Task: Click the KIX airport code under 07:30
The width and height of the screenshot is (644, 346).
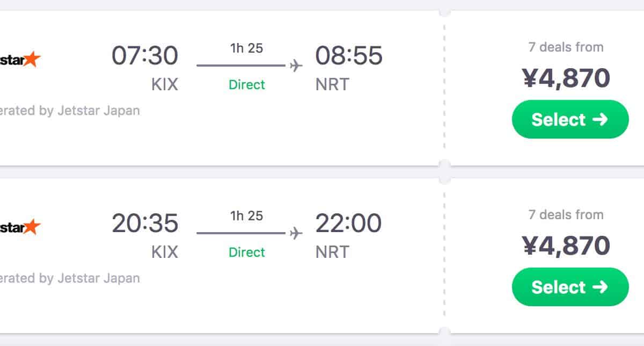Action: pyautogui.click(x=164, y=85)
